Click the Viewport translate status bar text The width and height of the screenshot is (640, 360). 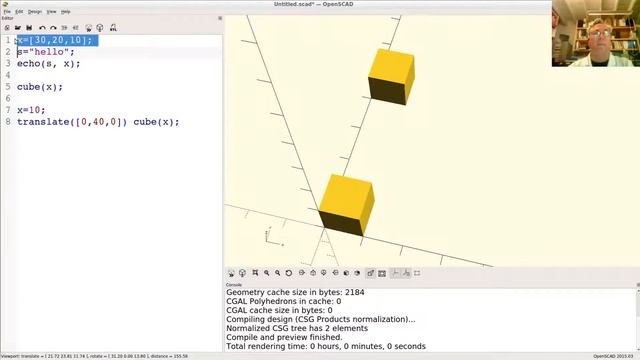point(94,356)
